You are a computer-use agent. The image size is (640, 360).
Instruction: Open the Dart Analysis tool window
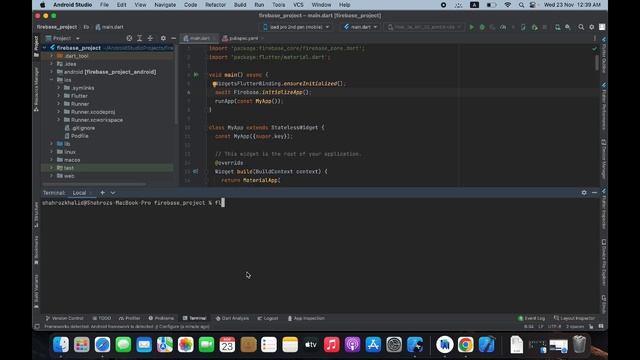click(x=232, y=318)
